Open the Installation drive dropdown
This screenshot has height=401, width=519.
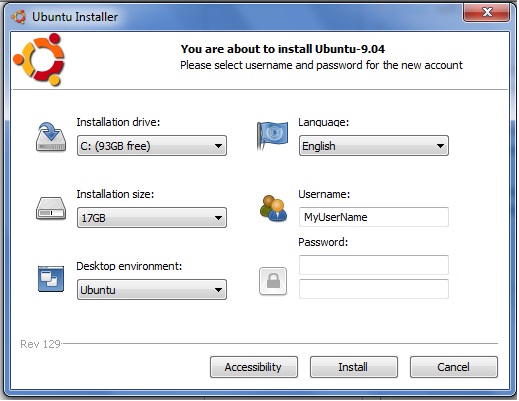click(x=152, y=146)
